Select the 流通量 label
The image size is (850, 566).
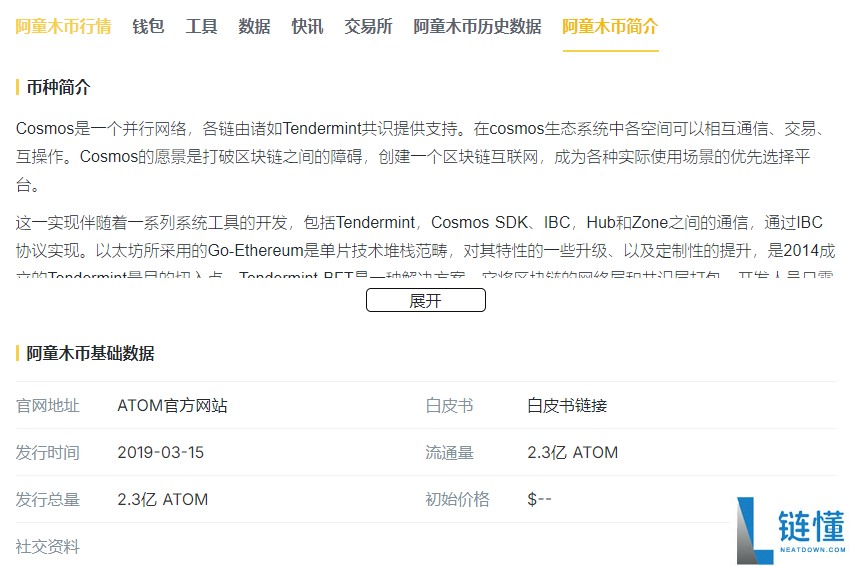tap(449, 453)
